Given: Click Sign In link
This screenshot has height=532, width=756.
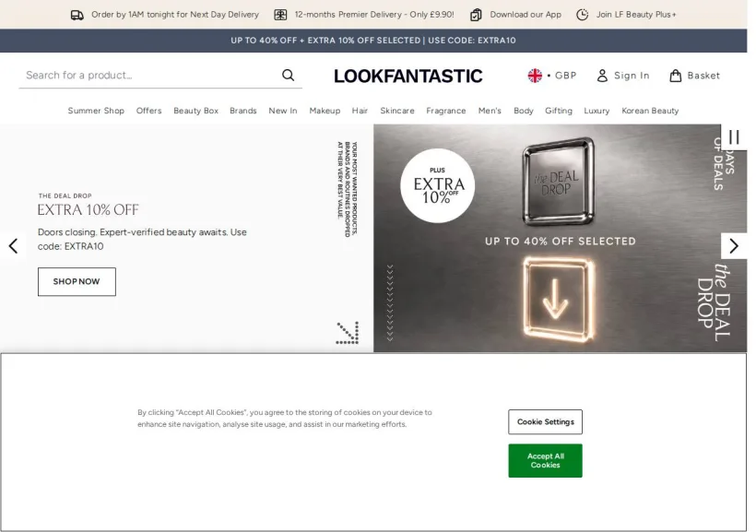Looking at the screenshot, I should (623, 76).
